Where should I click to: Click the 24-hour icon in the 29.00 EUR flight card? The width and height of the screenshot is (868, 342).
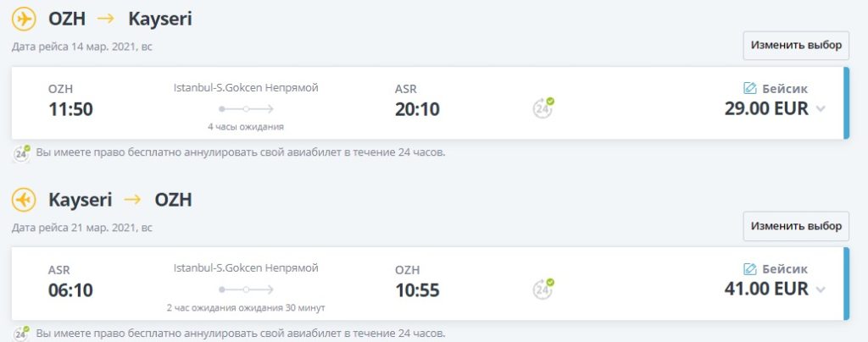point(542,108)
